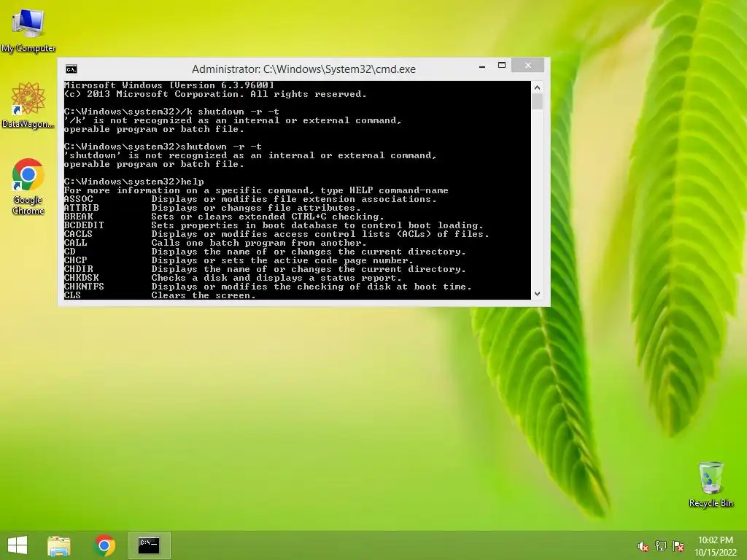Open Action Center flag icon

678,546
